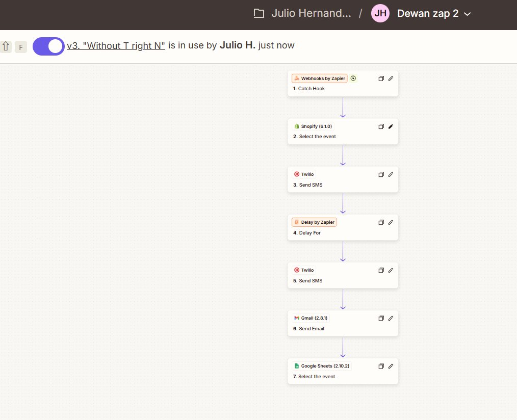Open the Julio Hernand... folder icon
This screenshot has height=420, width=517.
pos(259,13)
